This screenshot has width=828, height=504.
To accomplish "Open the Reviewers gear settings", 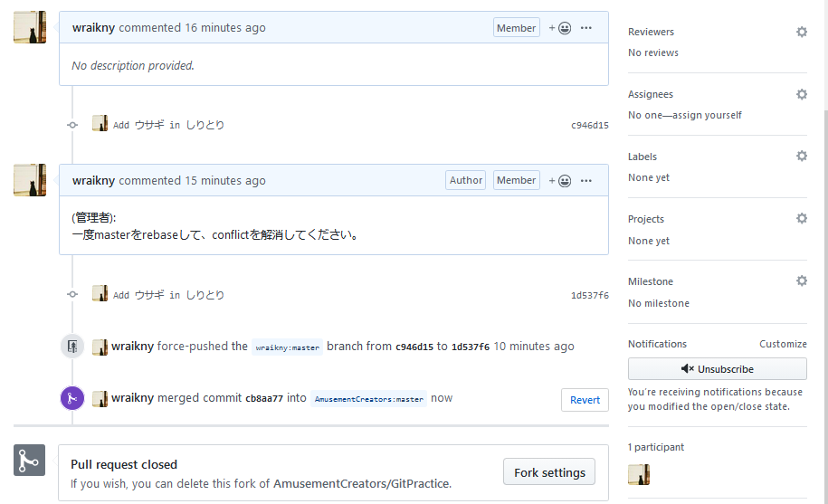I will (x=802, y=32).
